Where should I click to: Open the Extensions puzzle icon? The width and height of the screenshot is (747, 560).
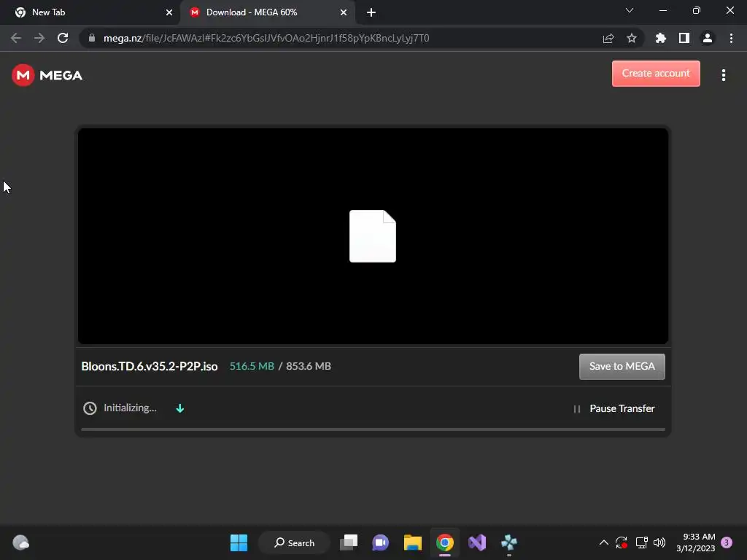661,38
